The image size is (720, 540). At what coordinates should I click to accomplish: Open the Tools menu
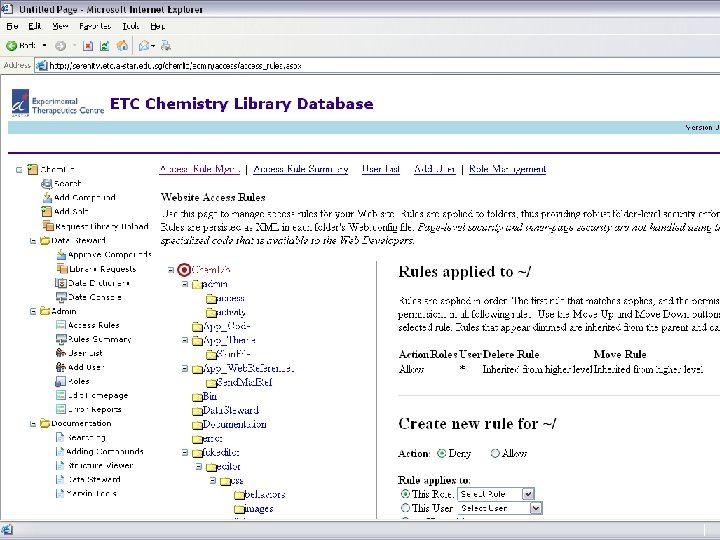pyautogui.click(x=130, y=26)
